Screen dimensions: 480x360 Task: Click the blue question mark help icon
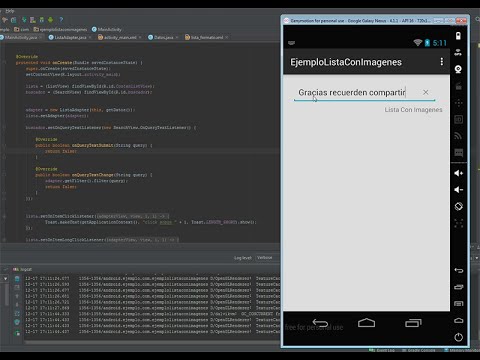(61, 20)
